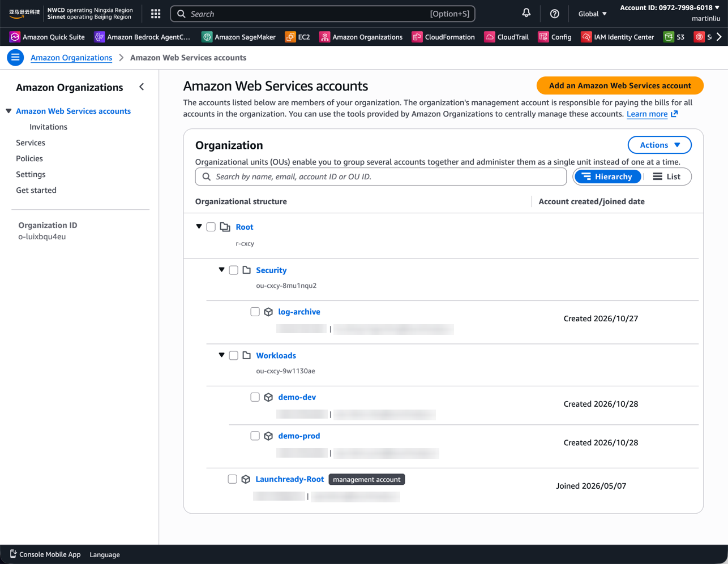The width and height of the screenshot is (728, 564).
Task: Open CloudFormation shortcut
Action: click(x=443, y=37)
